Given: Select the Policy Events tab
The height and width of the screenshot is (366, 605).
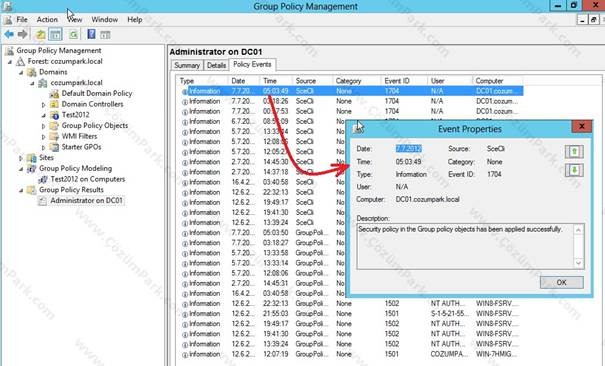Looking at the screenshot, I should pos(252,64).
